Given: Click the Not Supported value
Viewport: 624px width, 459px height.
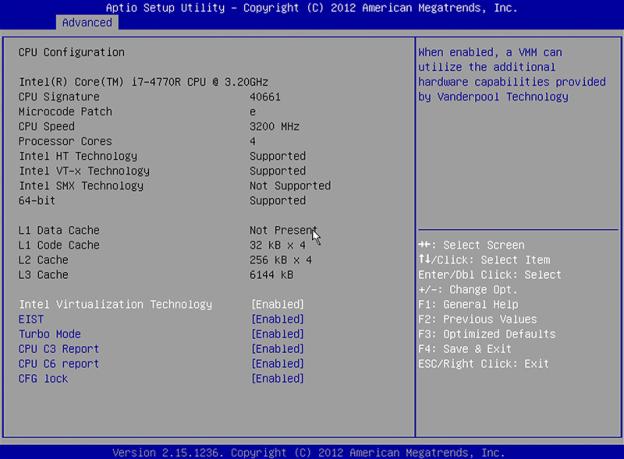Looking at the screenshot, I should pyautogui.click(x=290, y=186).
